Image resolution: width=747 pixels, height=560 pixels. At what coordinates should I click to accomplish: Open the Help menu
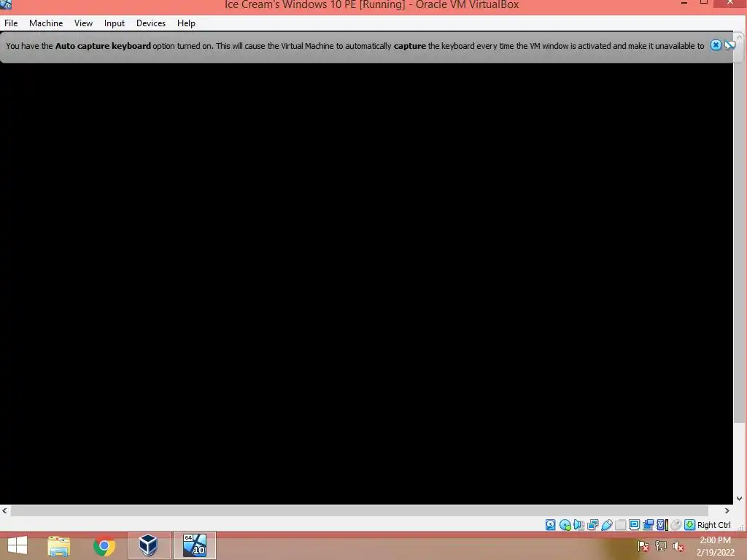[186, 23]
